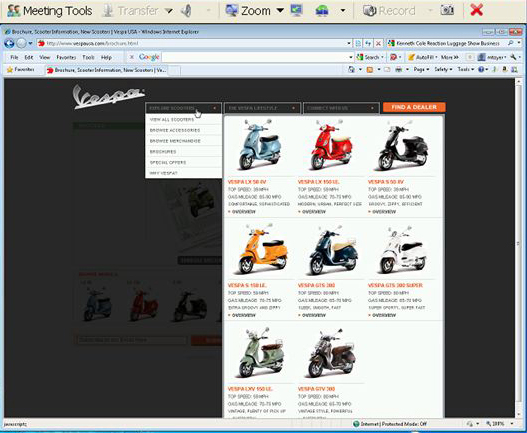The width and height of the screenshot is (527, 433).
Task: Open the Safety dropdown menu
Action: coord(443,70)
